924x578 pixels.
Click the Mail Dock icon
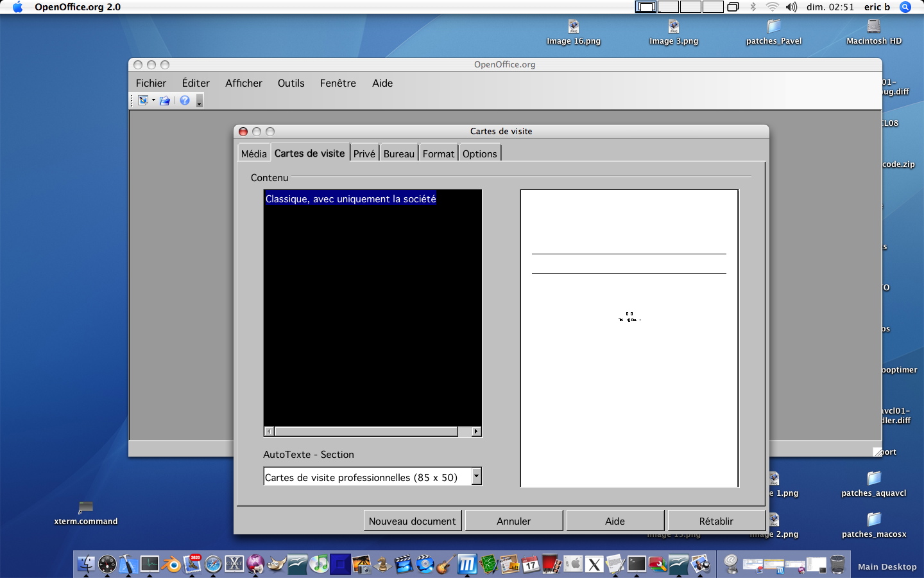pyautogui.click(x=193, y=563)
